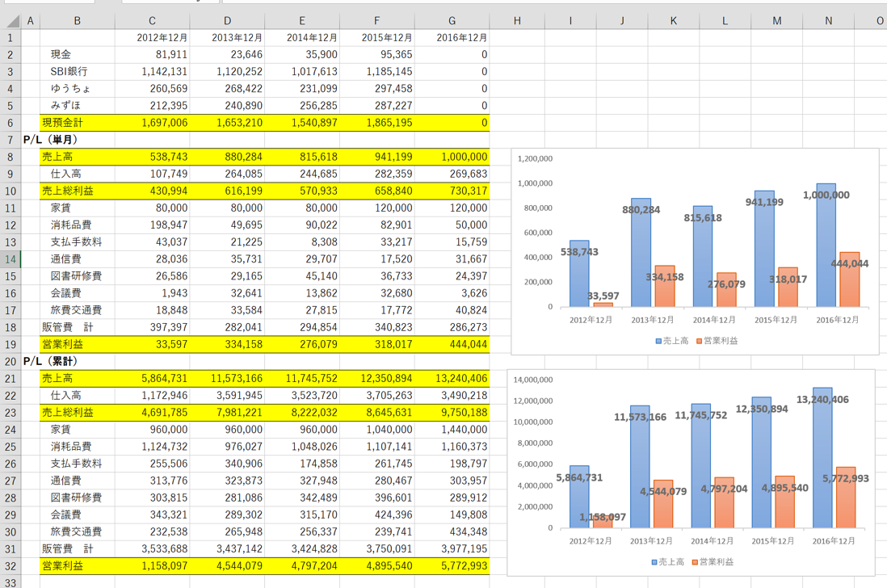Click the P/L（単月） heading cell

(50, 140)
